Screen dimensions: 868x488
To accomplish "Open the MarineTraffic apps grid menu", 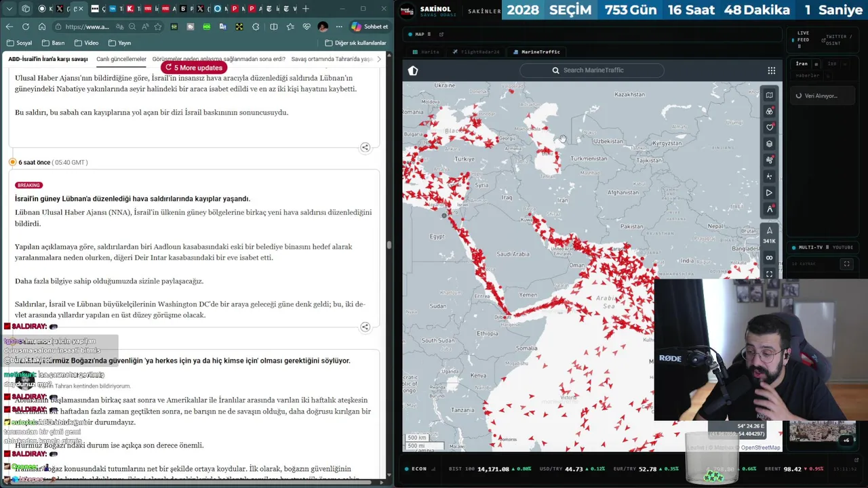I will coord(771,70).
